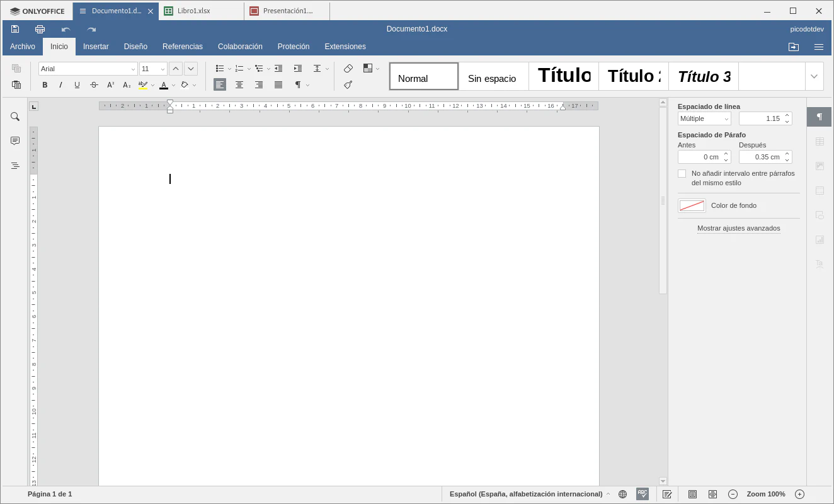Toggle spell checking in the status bar
The width and height of the screenshot is (834, 504).
[643, 494]
